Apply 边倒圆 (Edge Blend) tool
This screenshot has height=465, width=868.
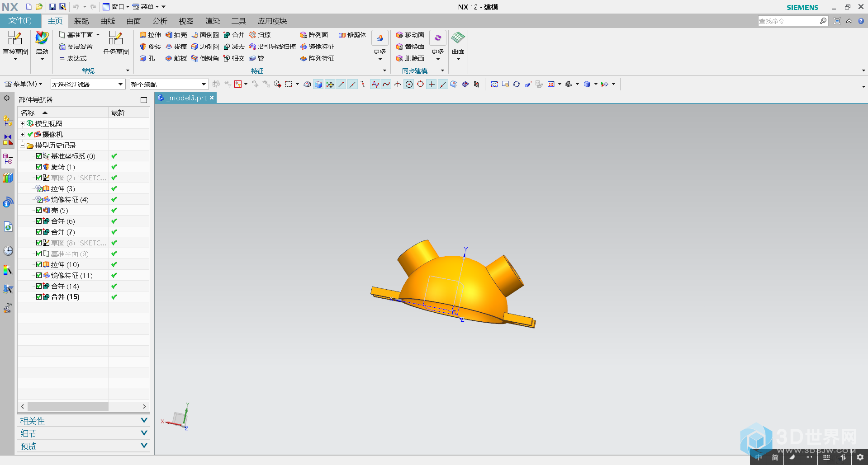tap(205, 47)
